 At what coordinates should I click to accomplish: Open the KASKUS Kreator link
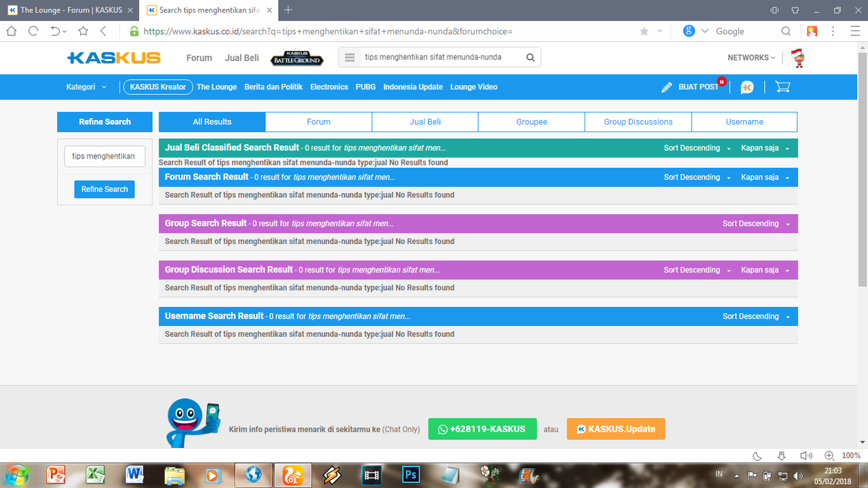tap(157, 87)
